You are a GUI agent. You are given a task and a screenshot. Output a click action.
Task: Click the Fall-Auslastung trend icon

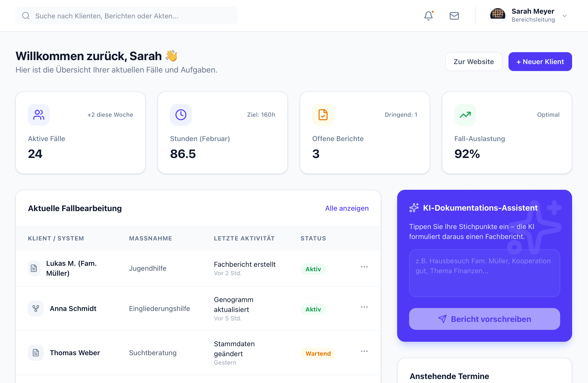point(465,115)
